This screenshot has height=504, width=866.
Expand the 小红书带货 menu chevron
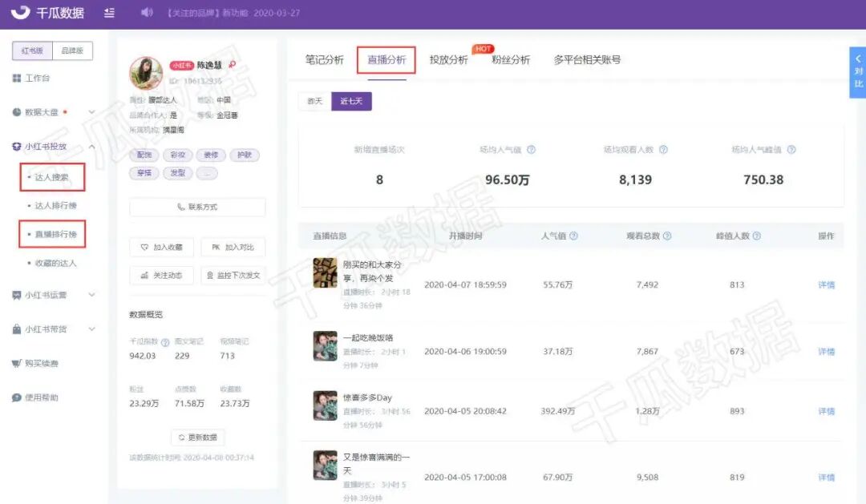tap(91, 329)
